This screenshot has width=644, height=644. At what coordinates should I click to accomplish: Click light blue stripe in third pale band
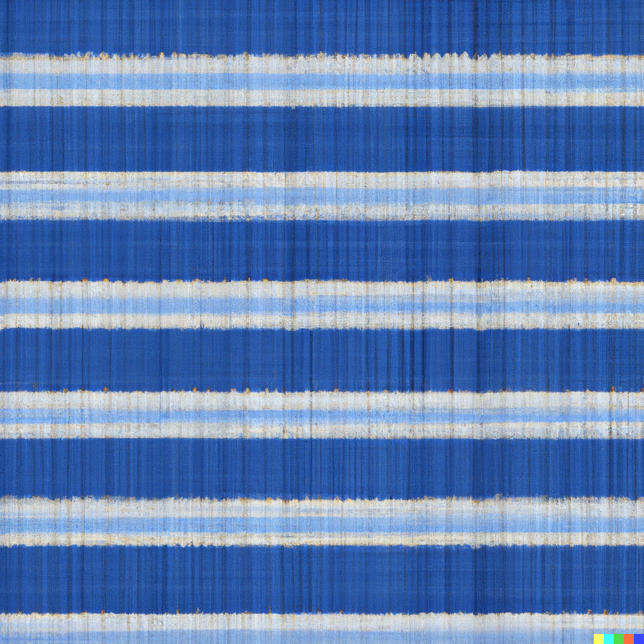point(322,306)
